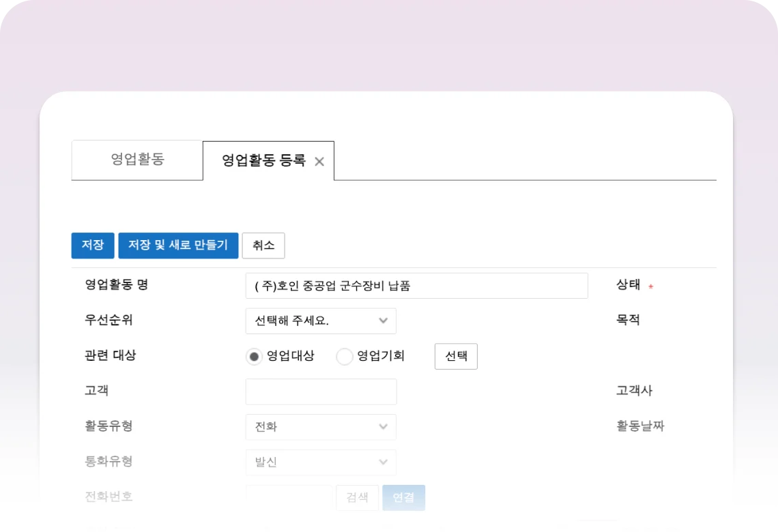The height and width of the screenshot is (532, 778).
Task: Focus the 영업활동 명 text field
Action: (x=416, y=286)
